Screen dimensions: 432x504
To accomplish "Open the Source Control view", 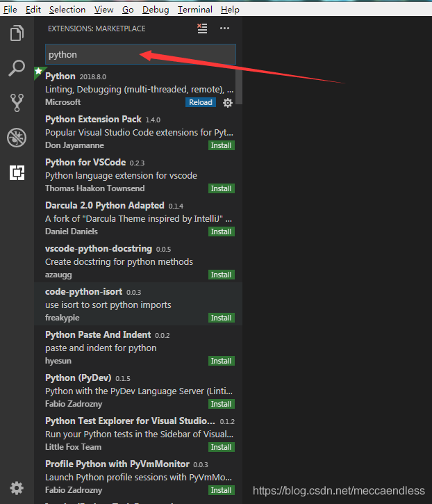I will [17, 103].
